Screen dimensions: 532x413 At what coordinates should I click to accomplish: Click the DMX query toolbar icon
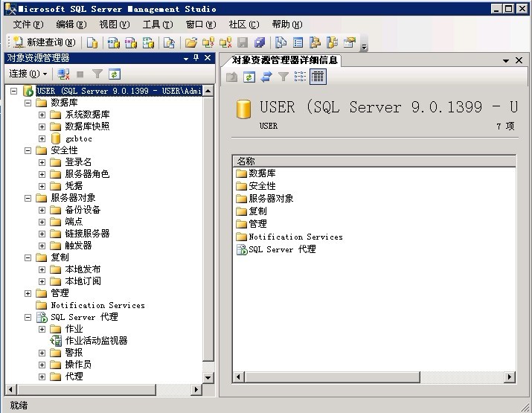pyautogui.click(x=131, y=42)
